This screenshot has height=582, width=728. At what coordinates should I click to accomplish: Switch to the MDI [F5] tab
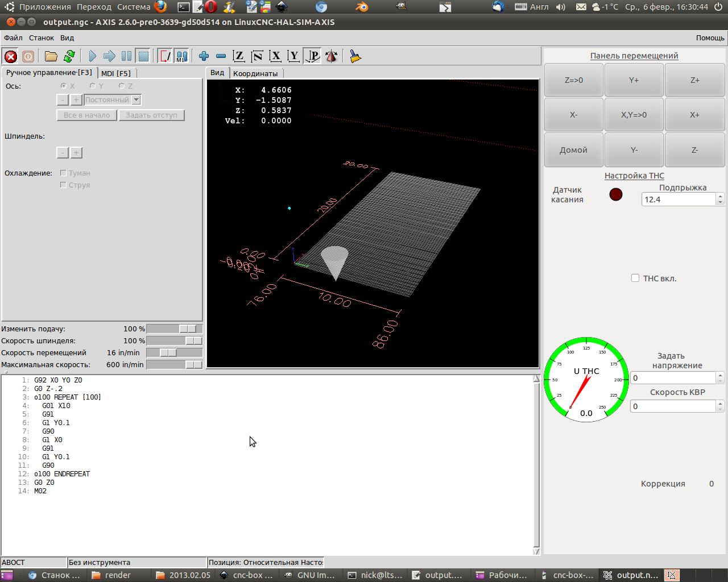(x=116, y=73)
